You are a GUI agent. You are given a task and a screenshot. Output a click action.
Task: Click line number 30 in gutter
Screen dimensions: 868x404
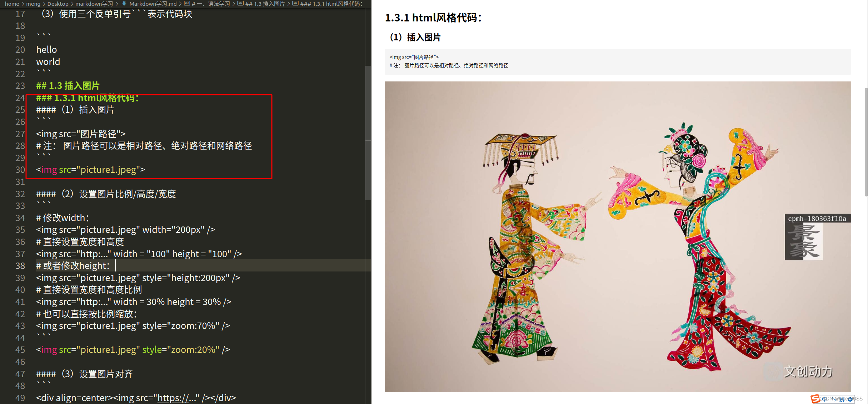tap(20, 170)
